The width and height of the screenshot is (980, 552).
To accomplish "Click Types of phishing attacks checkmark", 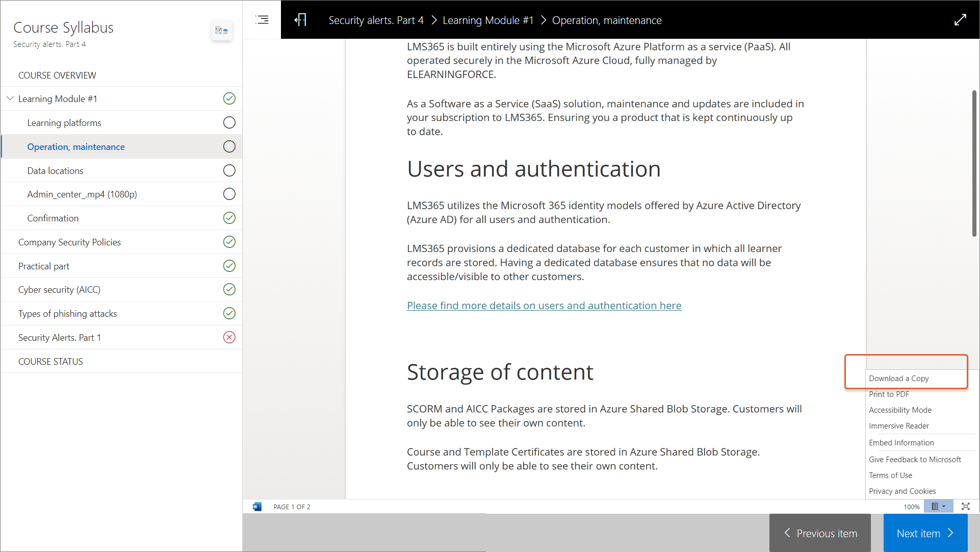I will point(229,313).
